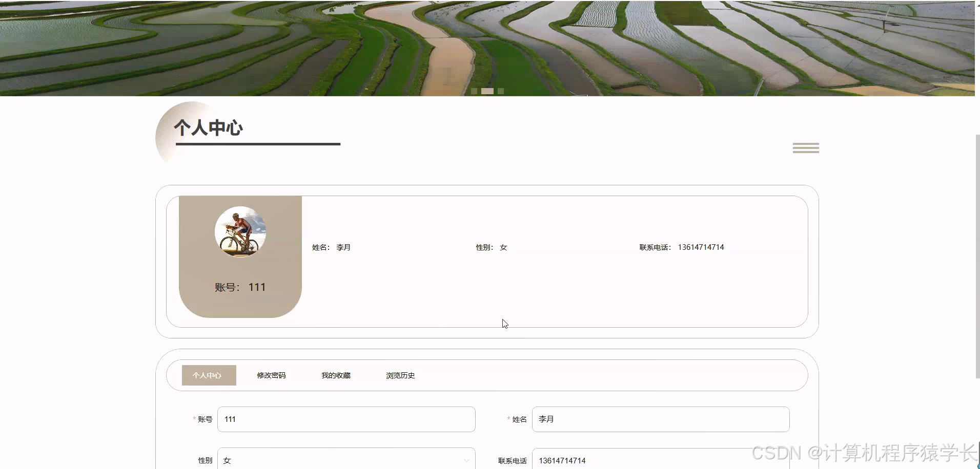The height and width of the screenshot is (469, 980).
Task: Switch to the 修改密码 tab
Action: point(271,375)
